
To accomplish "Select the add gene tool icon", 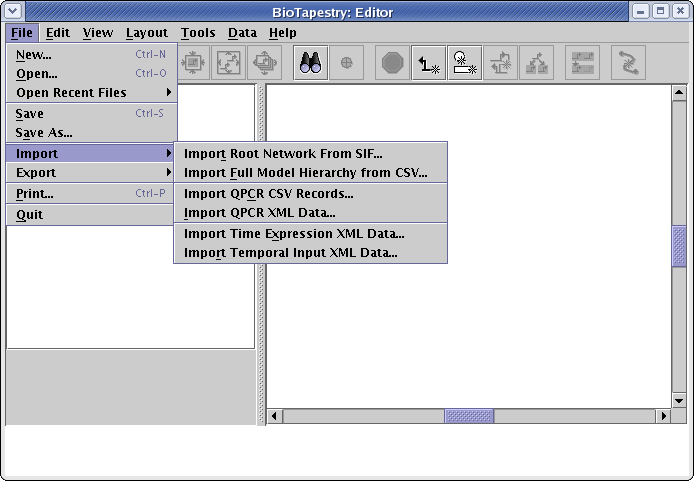I will click(x=465, y=63).
